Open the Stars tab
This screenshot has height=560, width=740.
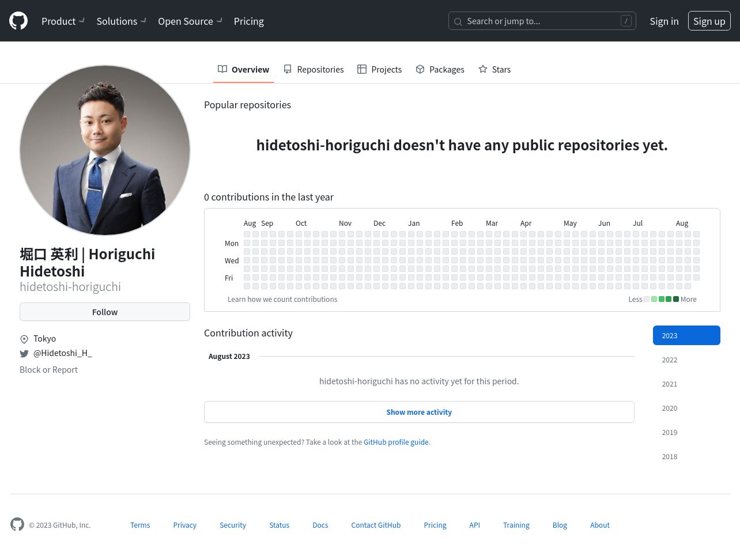coord(494,69)
